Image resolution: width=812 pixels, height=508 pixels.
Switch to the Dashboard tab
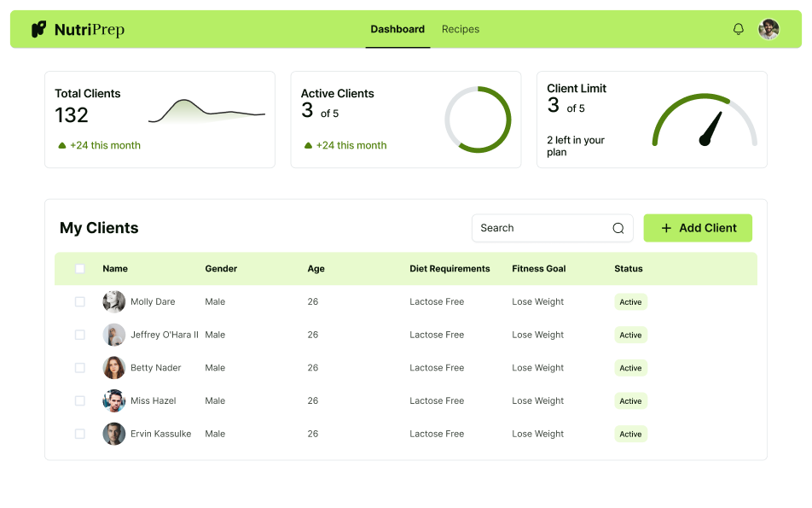click(x=397, y=29)
